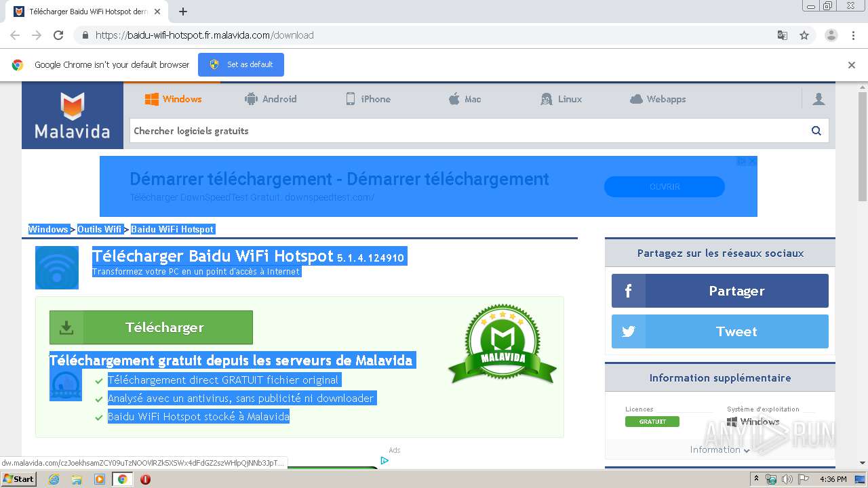The image size is (868, 488).
Task: Reload the current page
Action: (x=58, y=35)
